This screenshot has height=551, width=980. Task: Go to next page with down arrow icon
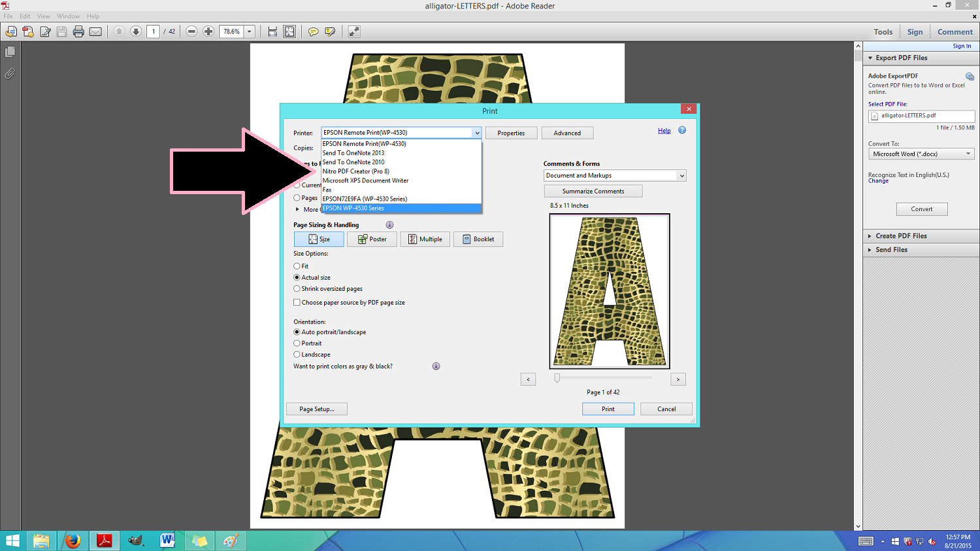[136, 31]
